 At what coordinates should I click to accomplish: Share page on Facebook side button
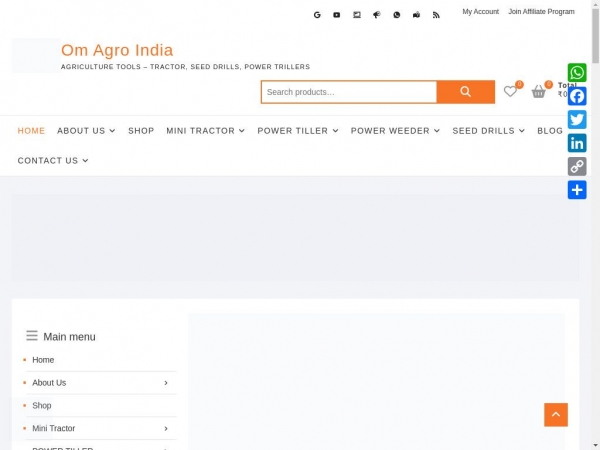[x=577, y=96]
